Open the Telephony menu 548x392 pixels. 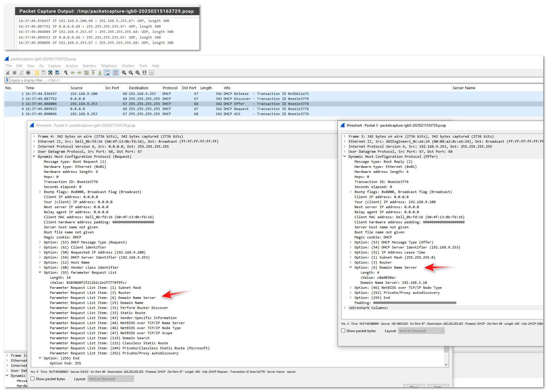(109, 66)
